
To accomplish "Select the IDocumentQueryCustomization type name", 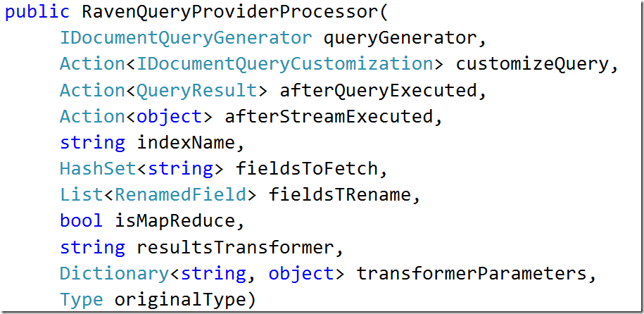I will coord(285,65).
